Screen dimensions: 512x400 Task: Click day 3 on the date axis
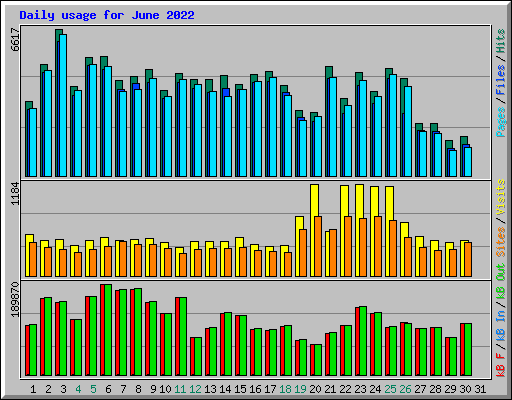click(63, 389)
